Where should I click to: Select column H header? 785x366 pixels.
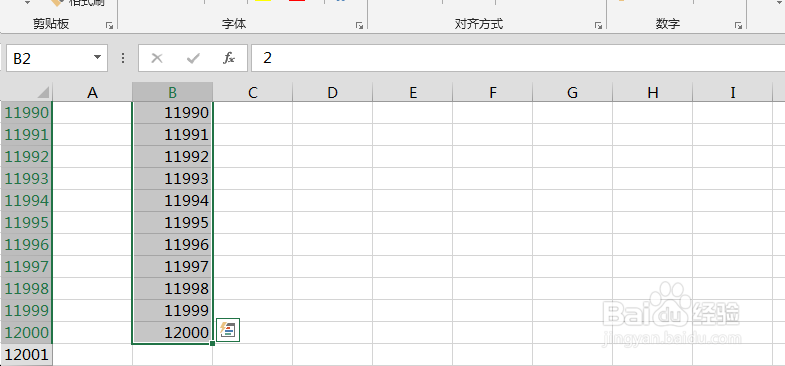[653, 92]
